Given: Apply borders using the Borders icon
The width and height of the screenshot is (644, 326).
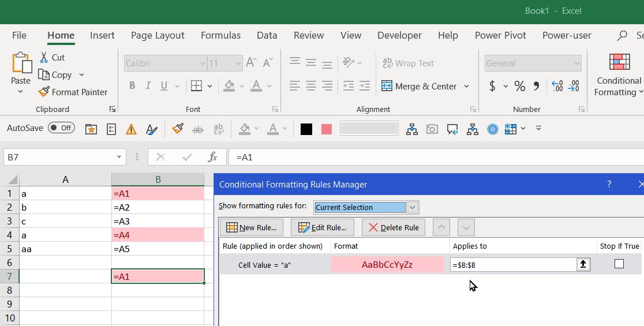Looking at the screenshot, I should (x=196, y=86).
